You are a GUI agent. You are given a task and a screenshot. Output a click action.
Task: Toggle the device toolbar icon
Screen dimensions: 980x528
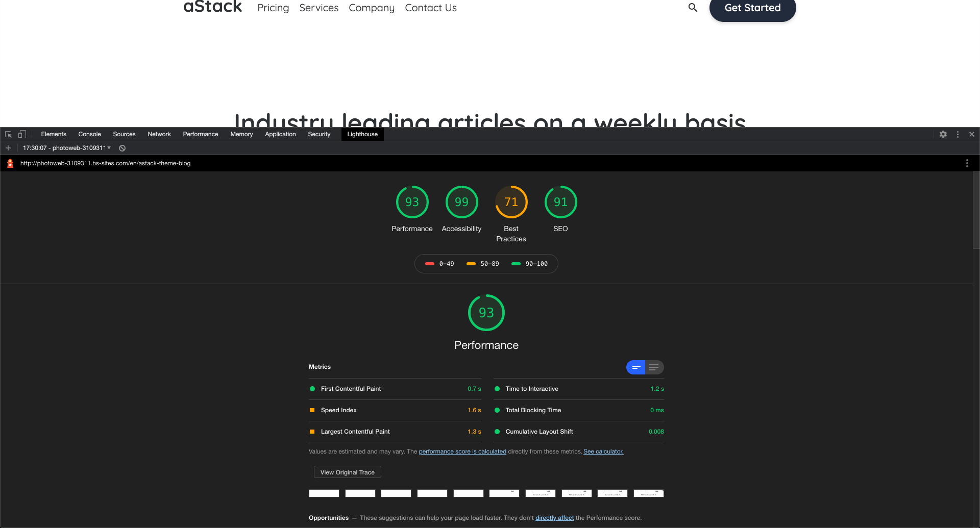tap(22, 134)
